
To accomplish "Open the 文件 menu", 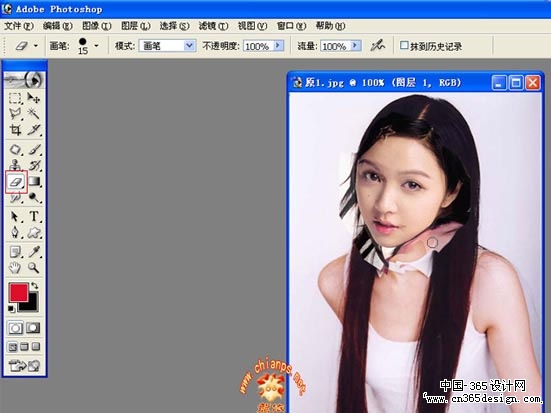I will point(19,26).
